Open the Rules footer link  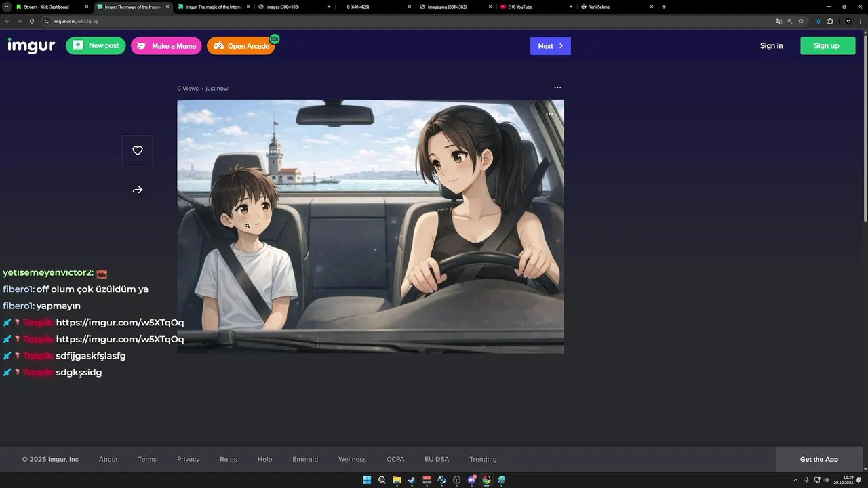coord(229,459)
